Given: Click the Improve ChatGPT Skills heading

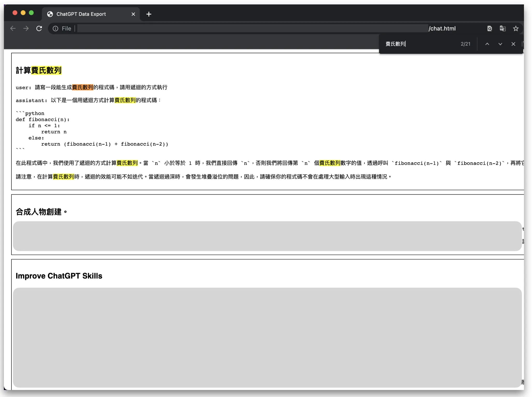Looking at the screenshot, I should coord(59,276).
